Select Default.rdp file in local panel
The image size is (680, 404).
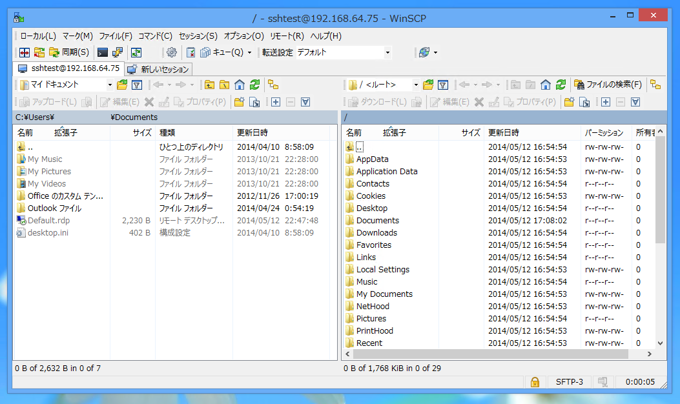click(x=43, y=220)
